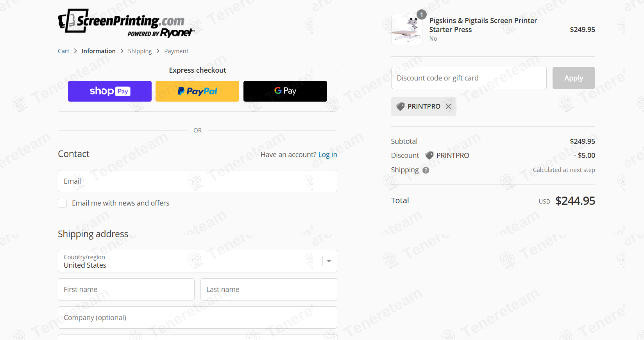Click the Log in link
The image size is (644, 340).
tap(328, 155)
